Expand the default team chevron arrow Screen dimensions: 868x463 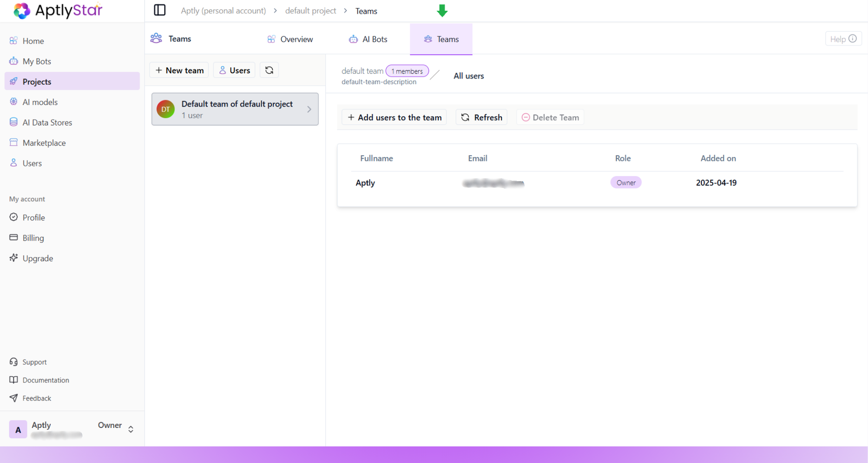click(x=309, y=109)
